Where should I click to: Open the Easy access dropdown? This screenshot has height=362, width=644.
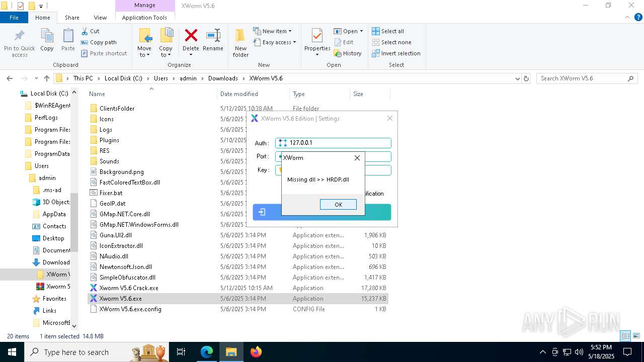tap(275, 42)
